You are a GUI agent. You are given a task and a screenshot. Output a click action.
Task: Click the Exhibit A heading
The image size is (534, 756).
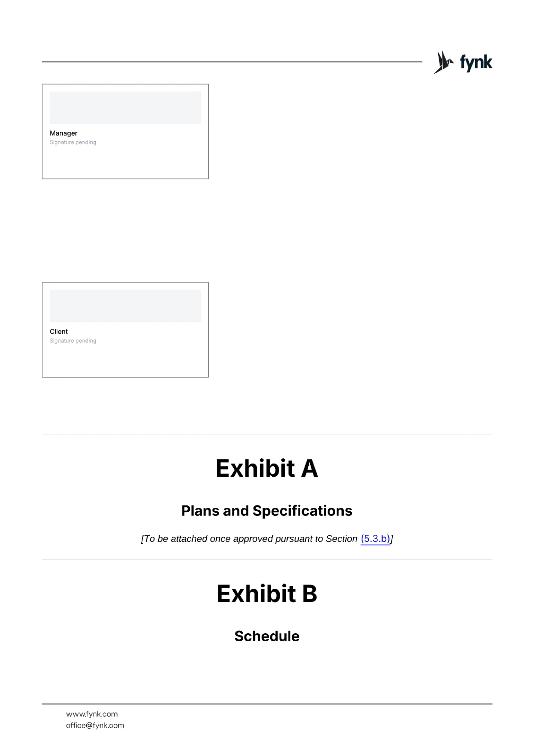267,468
